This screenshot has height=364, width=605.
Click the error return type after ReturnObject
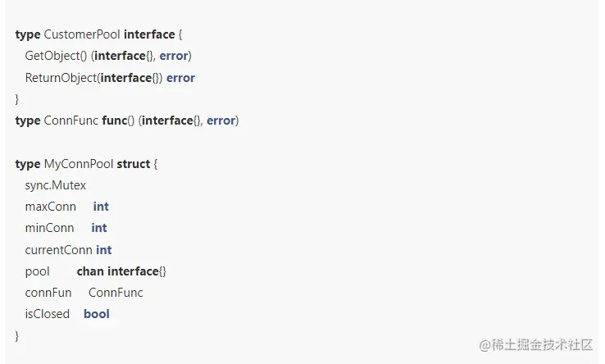(x=180, y=78)
